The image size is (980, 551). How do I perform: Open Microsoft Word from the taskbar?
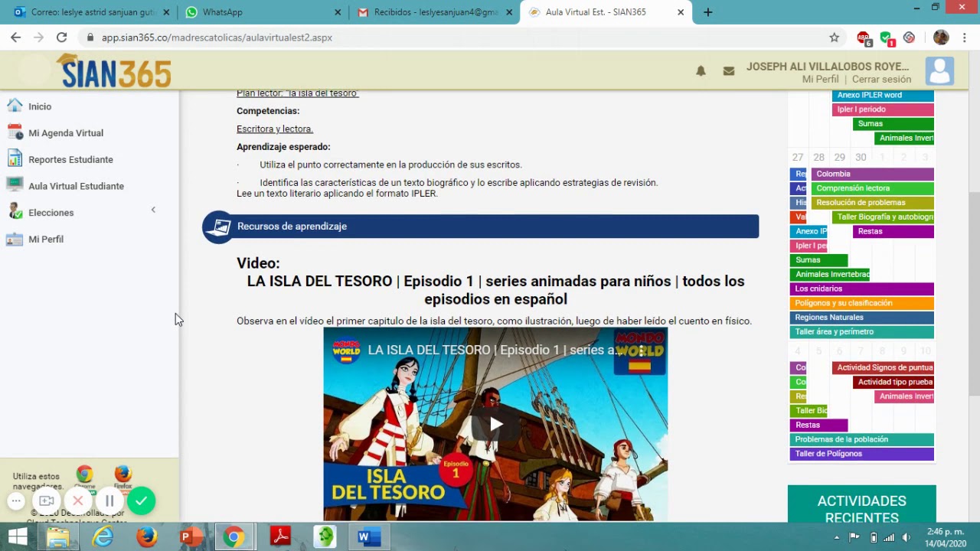pos(367,537)
